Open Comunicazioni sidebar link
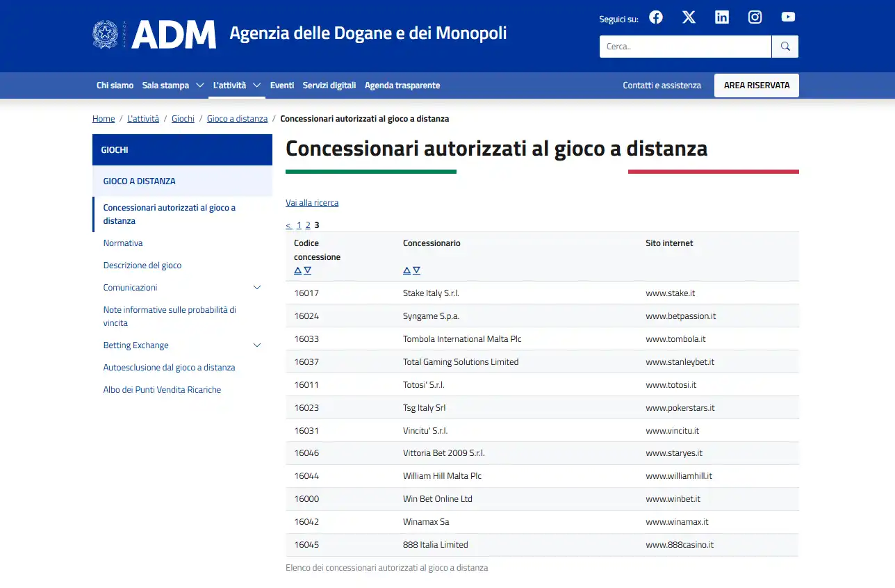This screenshot has height=588, width=895. [130, 288]
